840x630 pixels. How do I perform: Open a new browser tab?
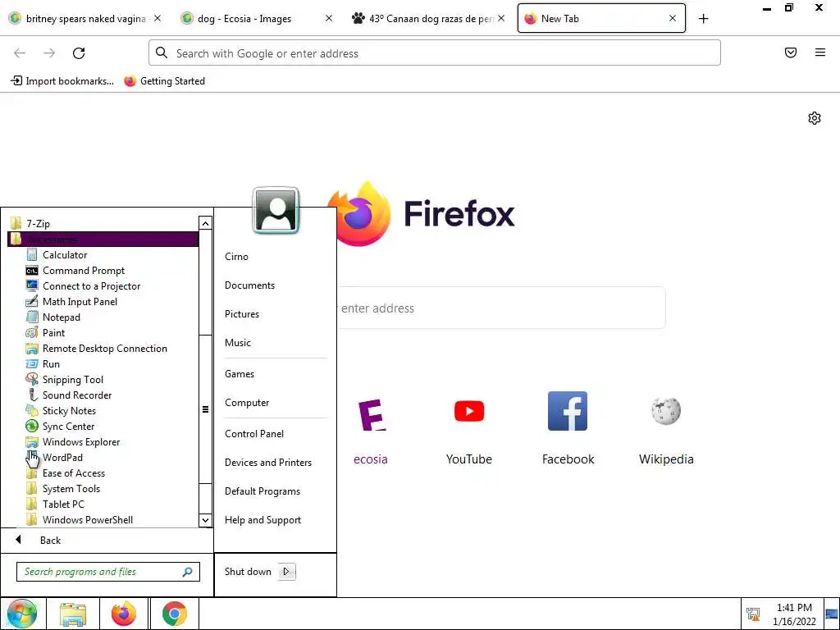(x=703, y=19)
